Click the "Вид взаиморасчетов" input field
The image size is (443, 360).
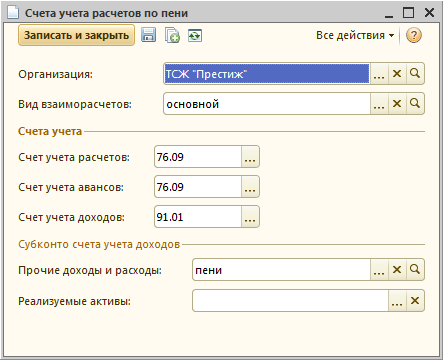point(267,104)
